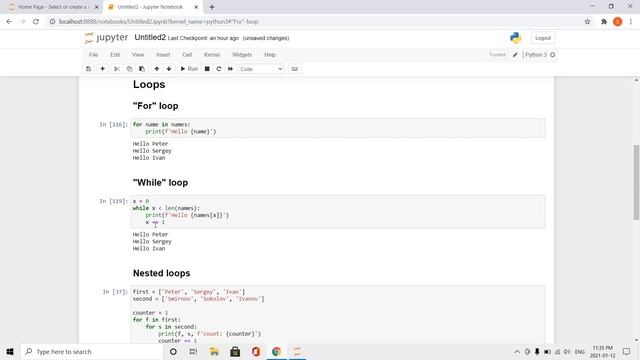Open the Kernel menu

point(212,55)
